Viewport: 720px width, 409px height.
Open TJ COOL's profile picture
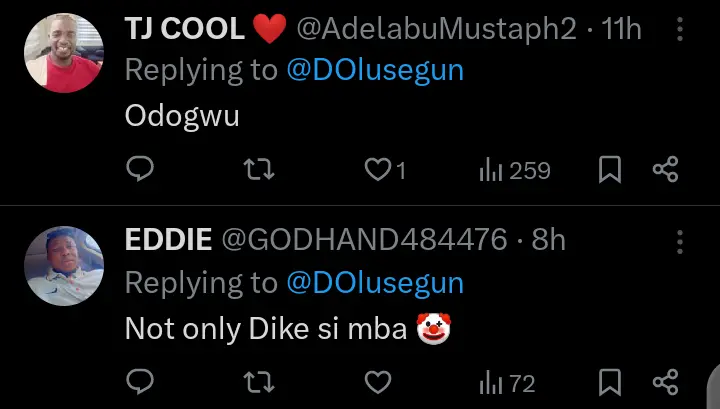pos(62,53)
